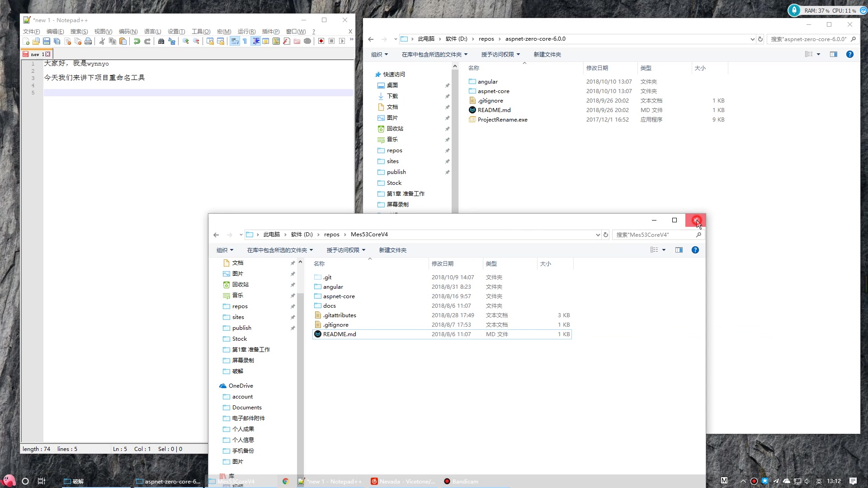Open 组织 dropdown in Mes53CoreV4 window
868x488 pixels.
point(225,250)
